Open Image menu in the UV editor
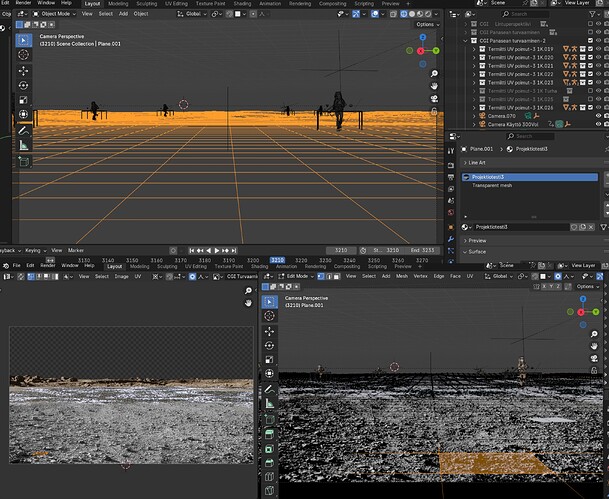The height and width of the screenshot is (499, 609). tap(121, 276)
